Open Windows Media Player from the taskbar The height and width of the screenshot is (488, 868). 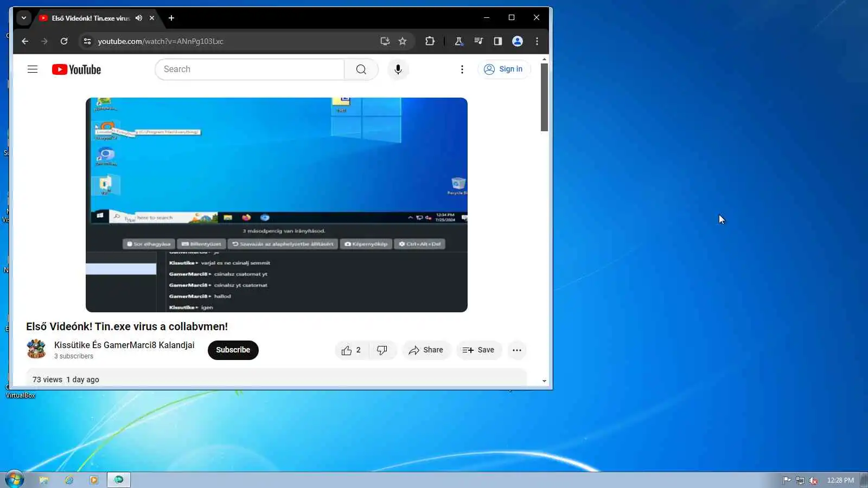click(94, 480)
